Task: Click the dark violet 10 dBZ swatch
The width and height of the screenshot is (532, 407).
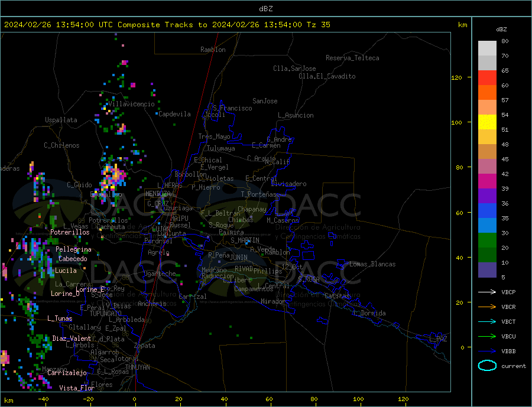Action: [x=487, y=269]
